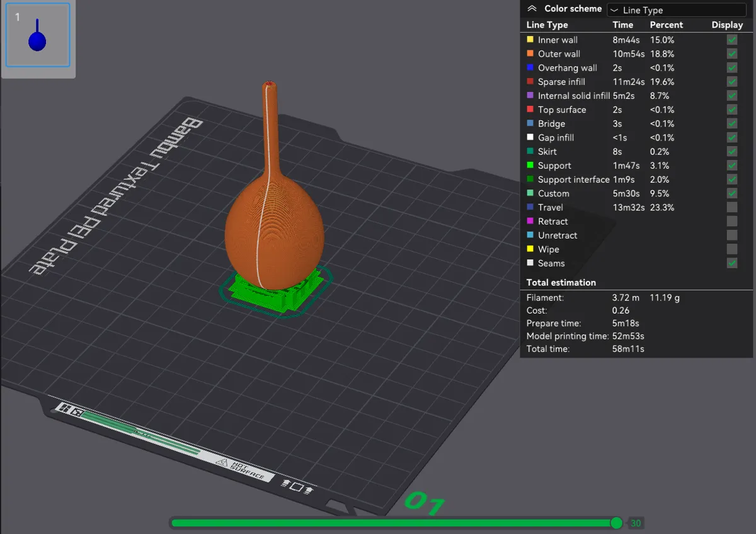Screen dimensions: 756x534
Task: Toggle Skirt display checkbox
Action: tap(732, 151)
